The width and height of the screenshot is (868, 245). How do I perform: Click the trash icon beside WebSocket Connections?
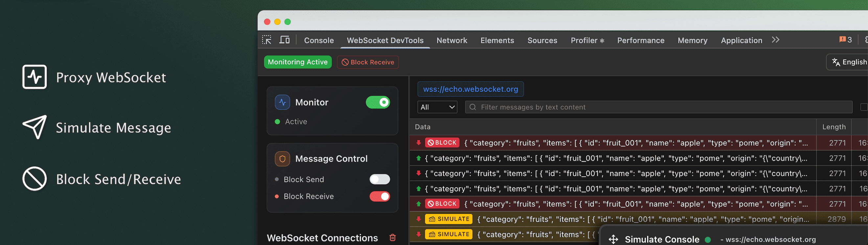pos(392,237)
